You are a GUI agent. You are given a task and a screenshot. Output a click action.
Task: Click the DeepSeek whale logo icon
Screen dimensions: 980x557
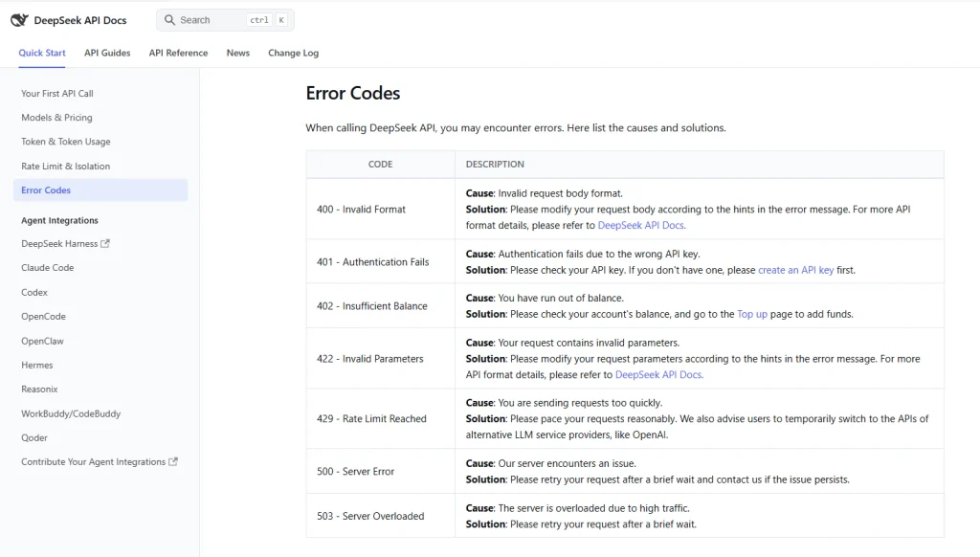coord(19,20)
